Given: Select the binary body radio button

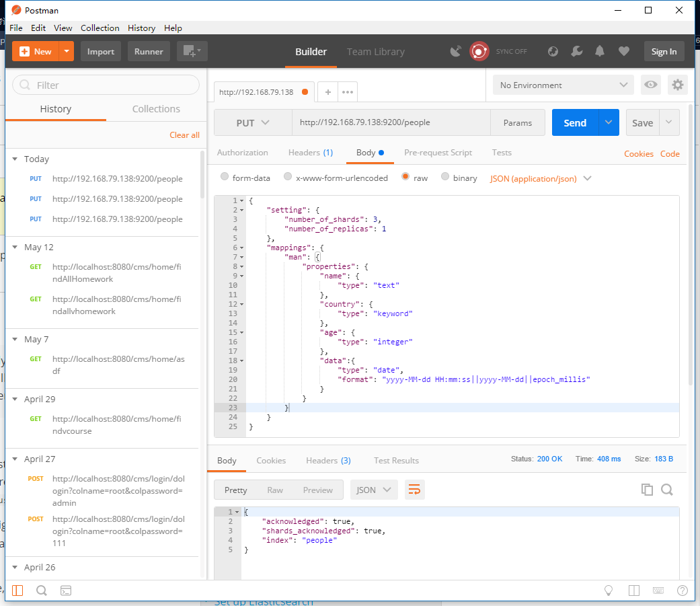Looking at the screenshot, I should click(x=445, y=178).
